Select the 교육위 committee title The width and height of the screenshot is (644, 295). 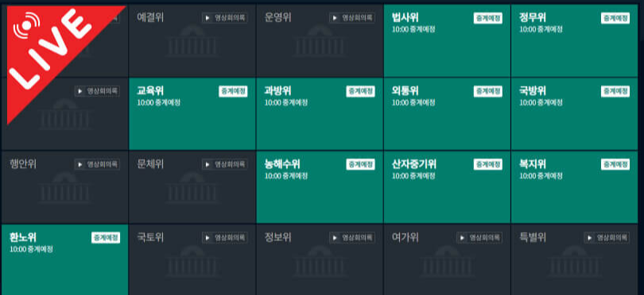[x=150, y=91]
